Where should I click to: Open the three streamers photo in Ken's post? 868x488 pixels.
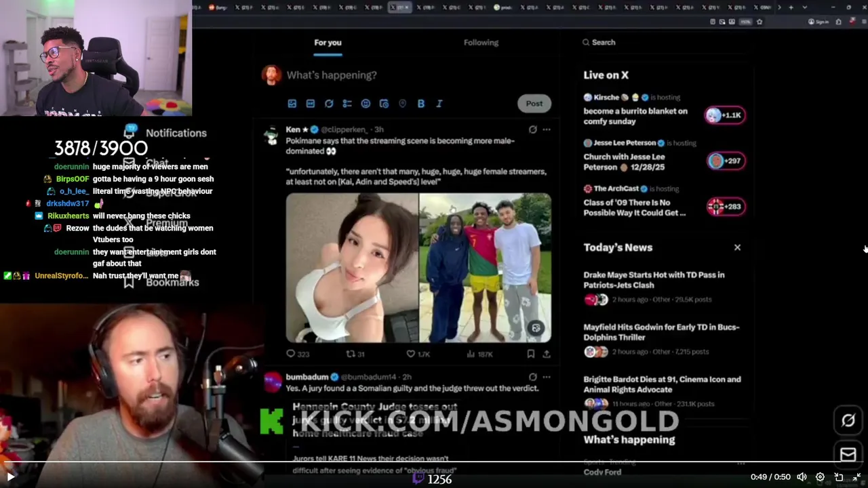486,268
